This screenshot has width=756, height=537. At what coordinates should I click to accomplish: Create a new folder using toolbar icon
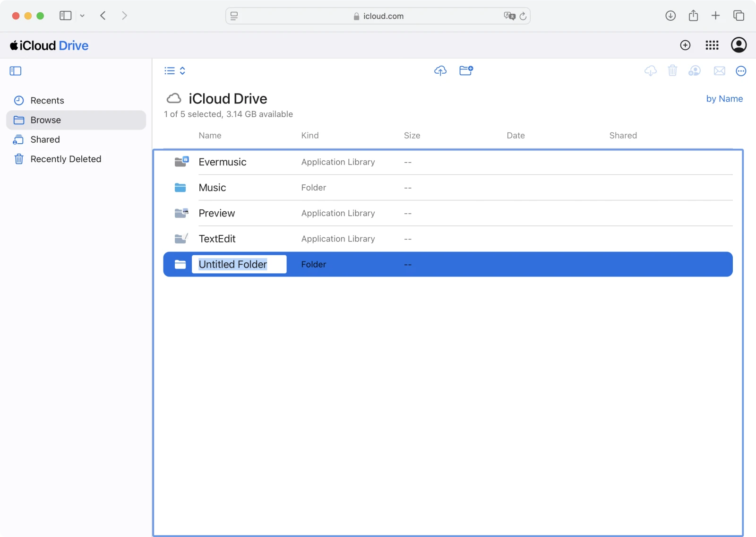tap(466, 71)
